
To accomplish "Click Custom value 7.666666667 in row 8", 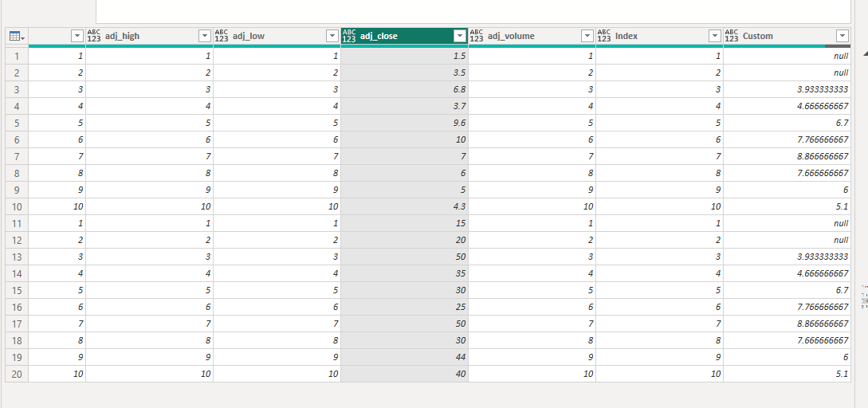I will pos(787,173).
